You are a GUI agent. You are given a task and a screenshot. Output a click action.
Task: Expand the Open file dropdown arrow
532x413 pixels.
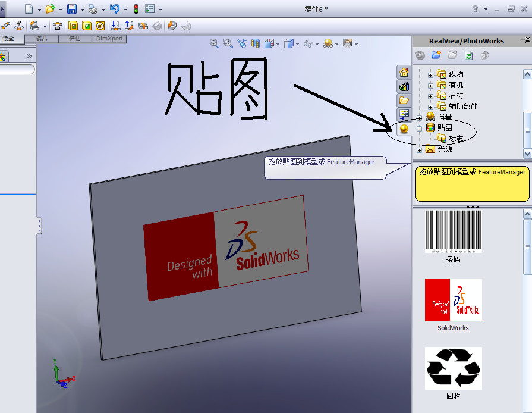coord(61,10)
